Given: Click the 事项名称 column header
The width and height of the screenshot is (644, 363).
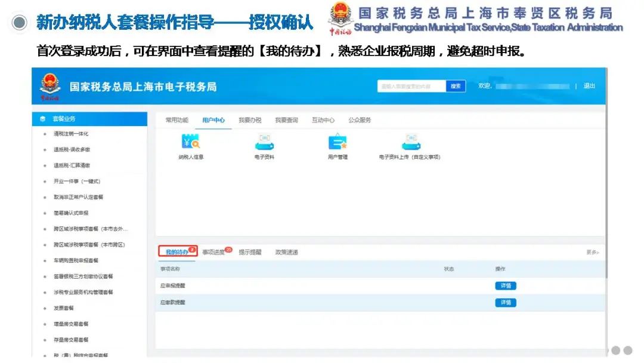Looking at the screenshot, I should click(170, 269).
